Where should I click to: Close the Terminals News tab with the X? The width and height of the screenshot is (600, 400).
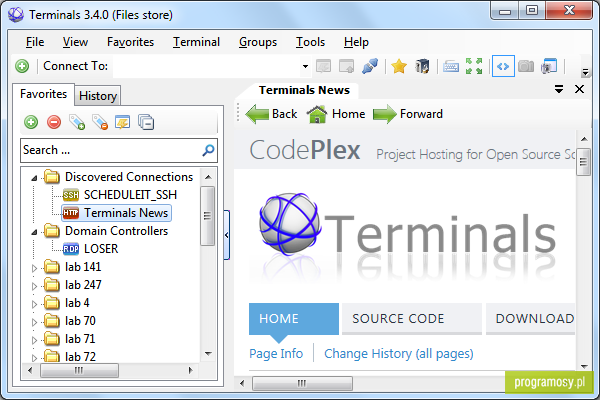click(x=579, y=89)
